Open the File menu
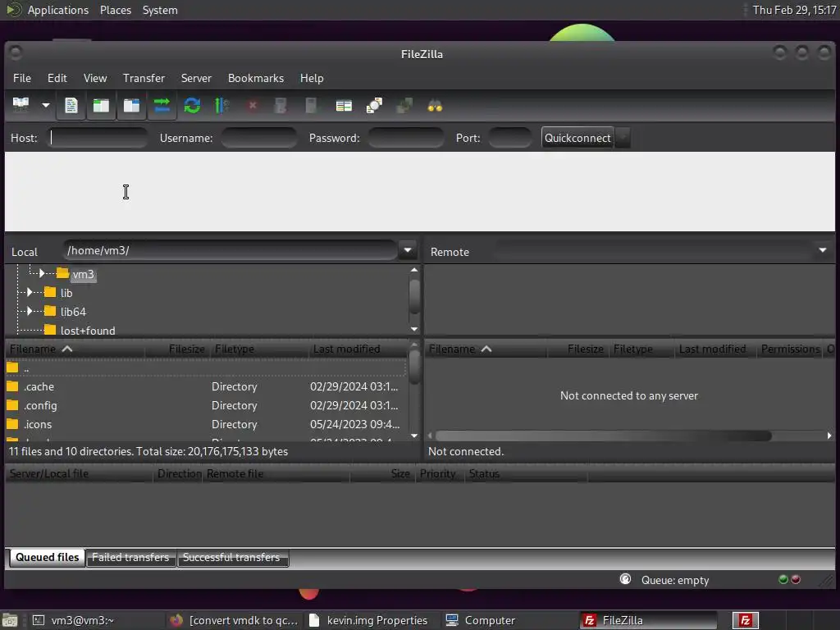 [22, 78]
